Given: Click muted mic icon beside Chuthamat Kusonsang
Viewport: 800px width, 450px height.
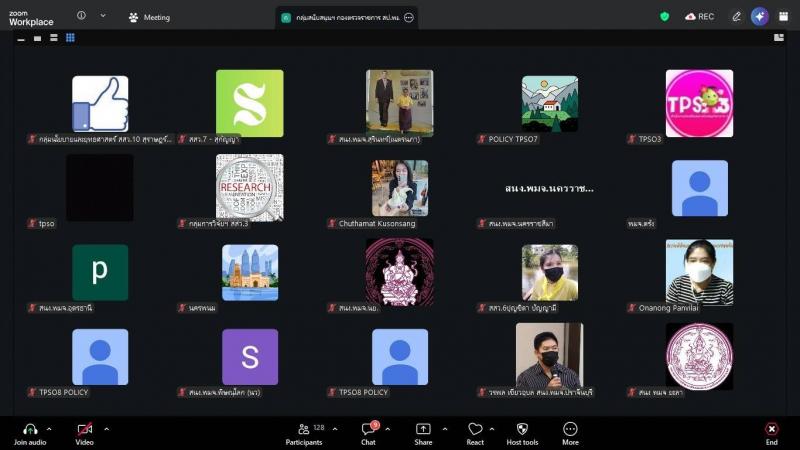Looking at the screenshot, I should 332,223.
